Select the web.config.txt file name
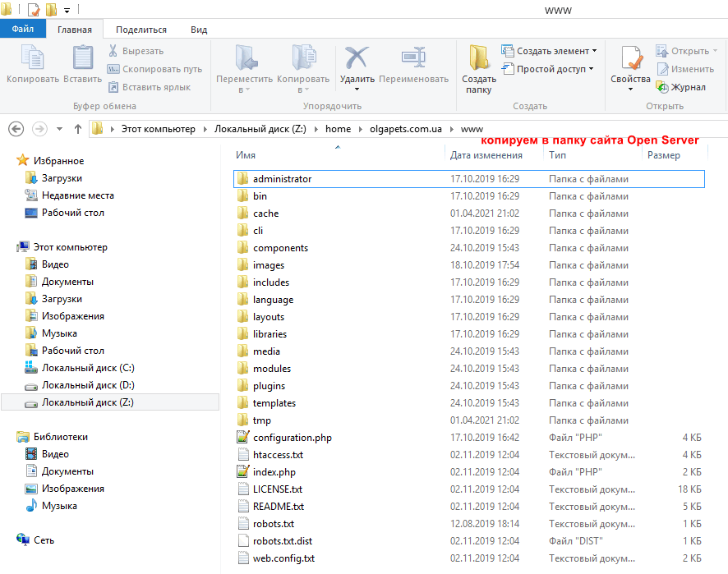Viewport: 728px width, 574px height. [x=283, y=558]
